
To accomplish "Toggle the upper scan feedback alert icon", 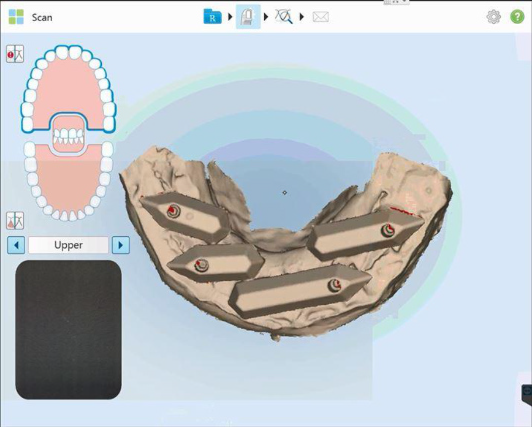I will pyautogui.click(x=15, y=54).
